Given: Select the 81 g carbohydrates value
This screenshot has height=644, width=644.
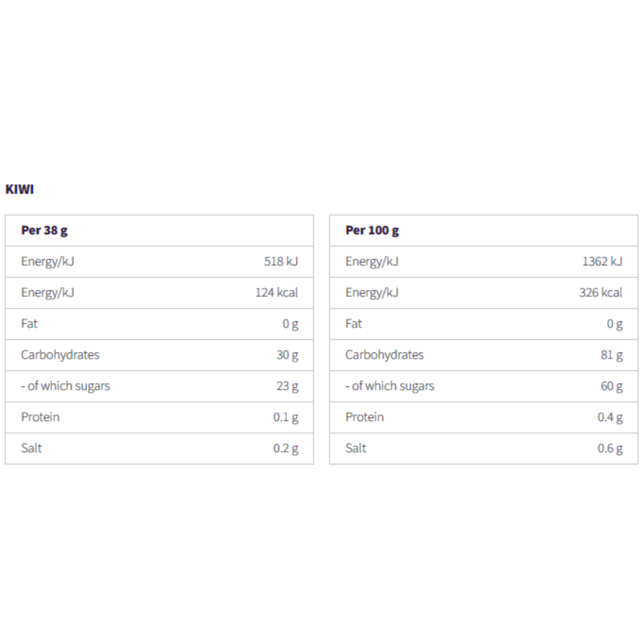Looking at the screenshot, I should [611, 355].
